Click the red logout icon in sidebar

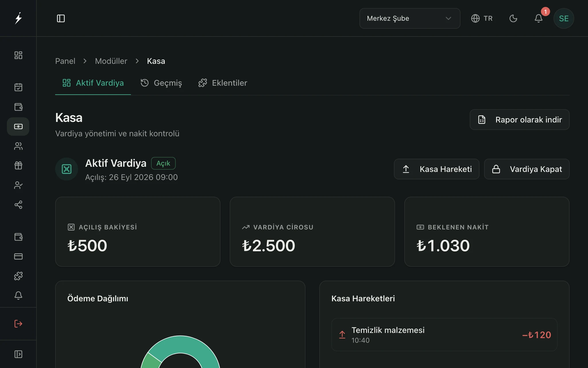[x=18, y=324]
